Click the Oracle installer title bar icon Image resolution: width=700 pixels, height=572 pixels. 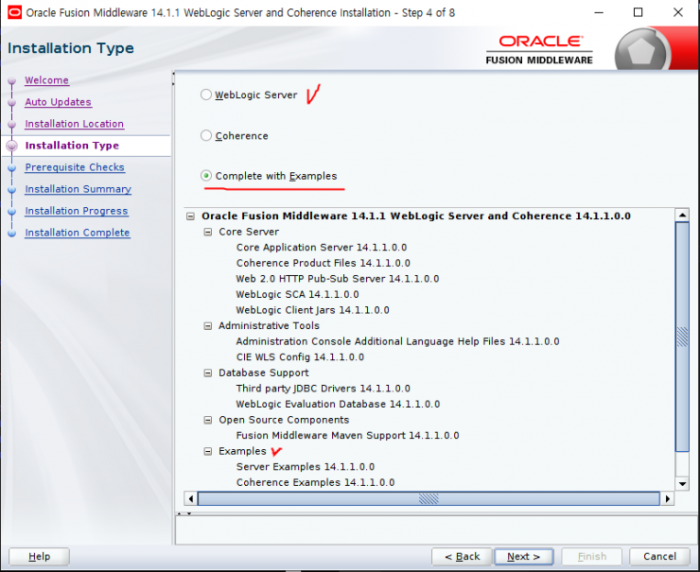(14, 13)
